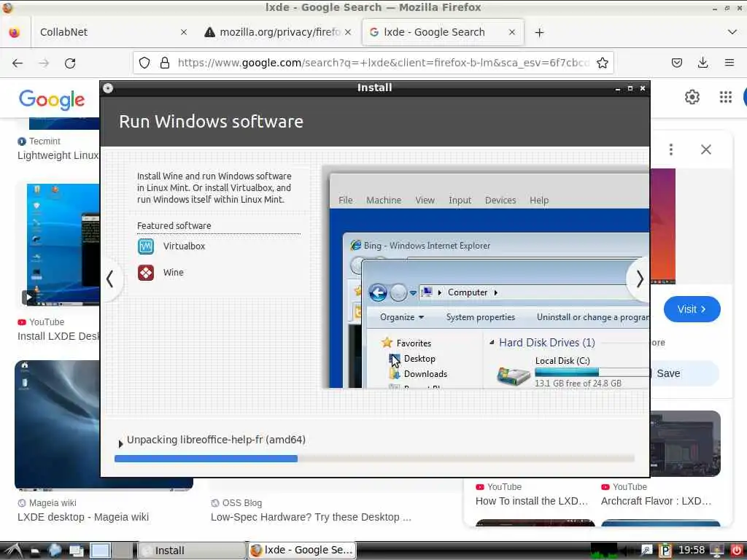Open the Install LXDE Desk YouTube result
The image size is (747, 560).
58,336
